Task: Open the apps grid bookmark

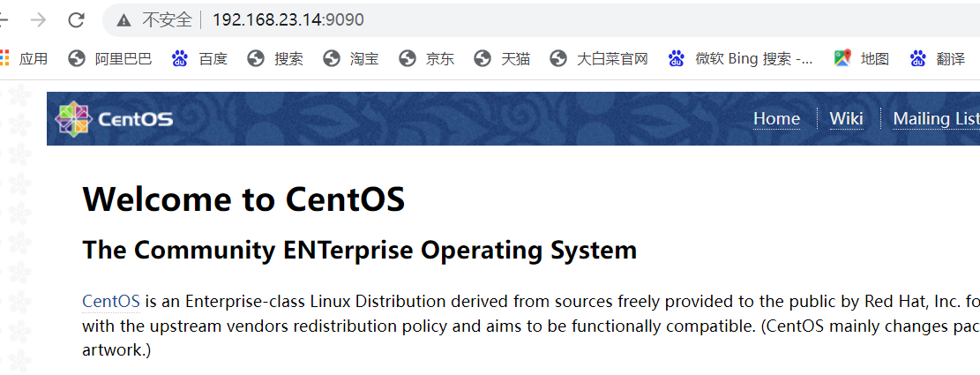Action: coord(24,59)
